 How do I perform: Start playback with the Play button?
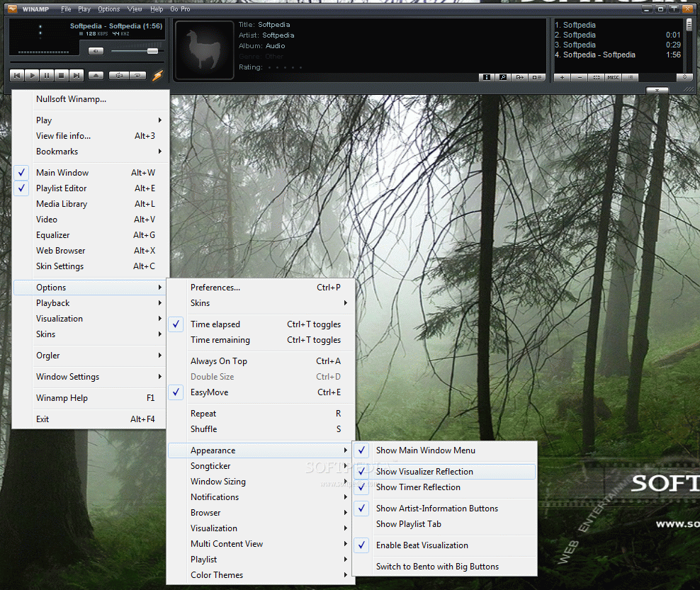[x=32, y=75]
